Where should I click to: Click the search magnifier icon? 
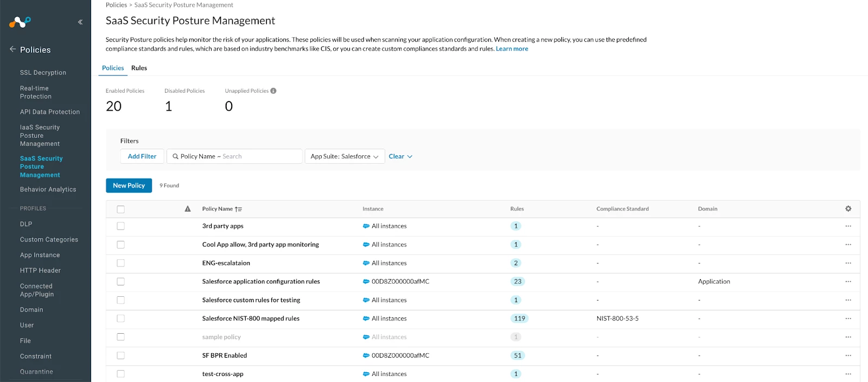(175, 156)
